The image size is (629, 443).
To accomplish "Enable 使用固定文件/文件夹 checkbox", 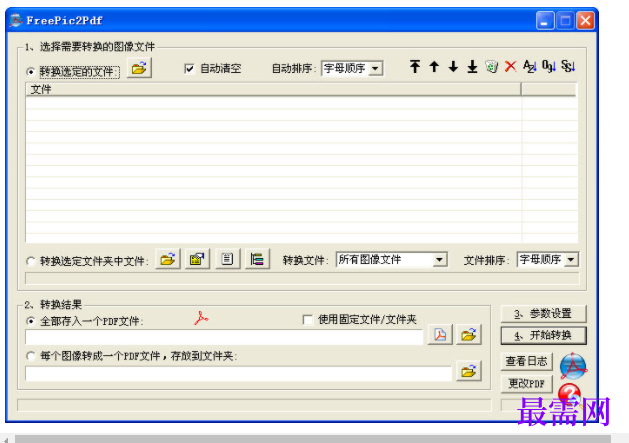I will tap(308, 319).
